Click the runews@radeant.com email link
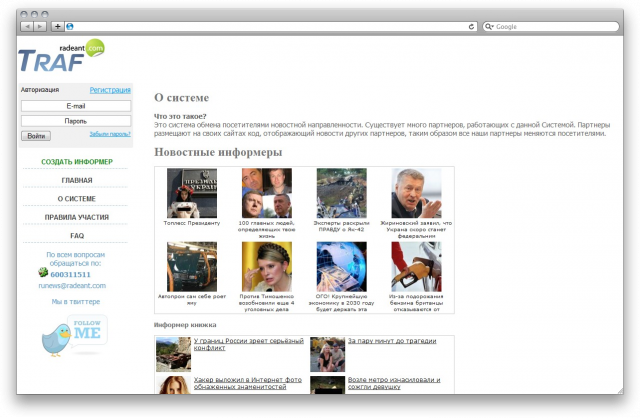The height and width of the screenshot is (418, 640). [x=72, y=285]
